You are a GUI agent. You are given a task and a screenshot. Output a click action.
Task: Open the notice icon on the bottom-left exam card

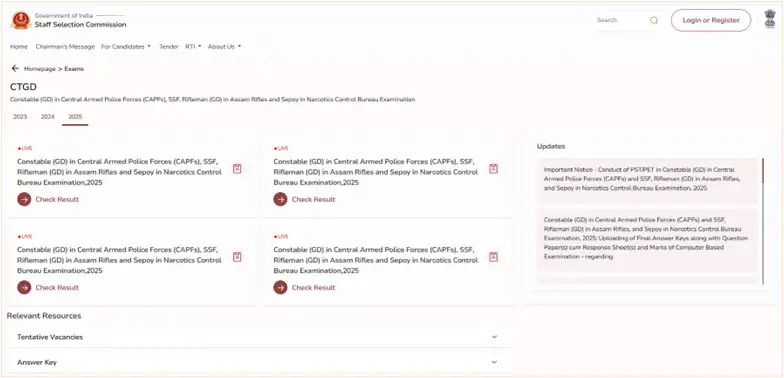[237, 257]
